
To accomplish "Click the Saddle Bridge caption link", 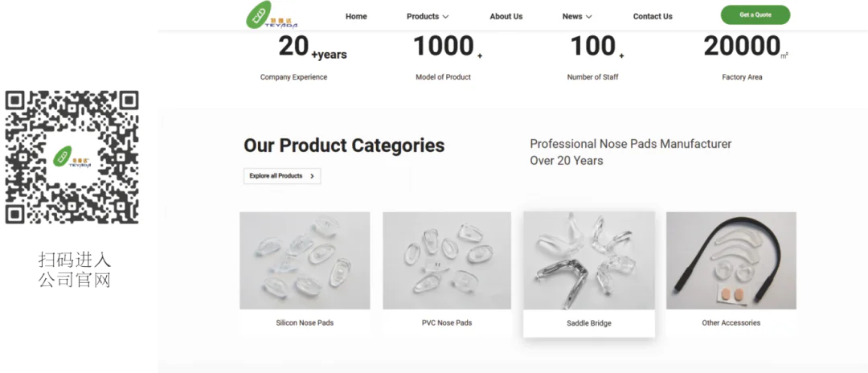I will (589, 323).
